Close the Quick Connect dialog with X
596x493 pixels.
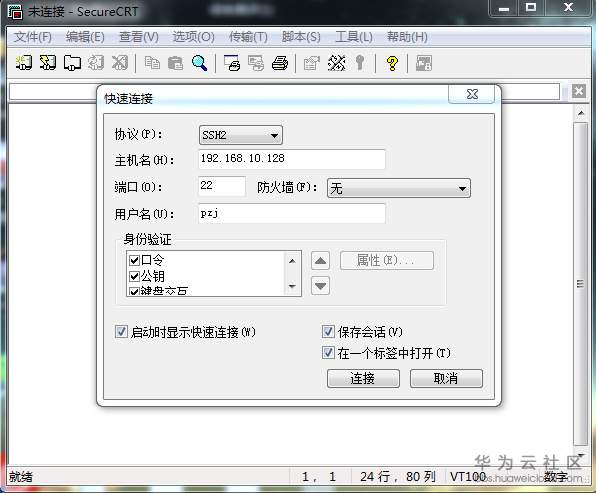[472, 94]
